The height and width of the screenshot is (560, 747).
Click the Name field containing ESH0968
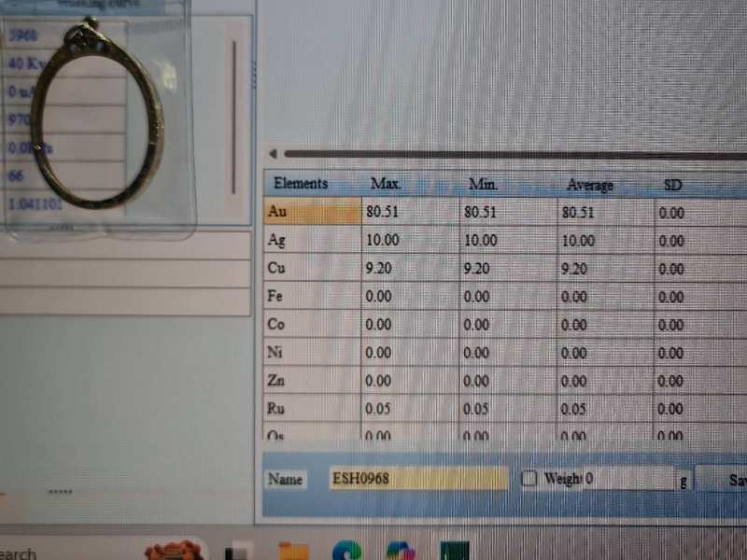418,479
